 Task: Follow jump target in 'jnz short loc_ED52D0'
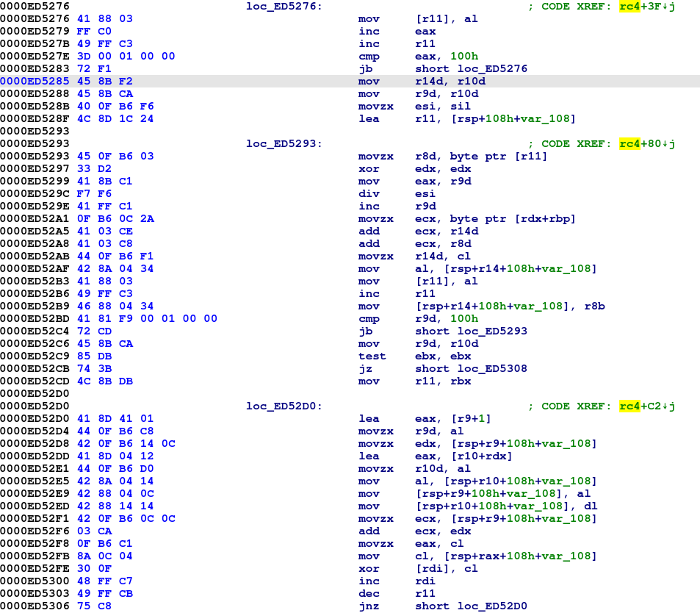492,606
